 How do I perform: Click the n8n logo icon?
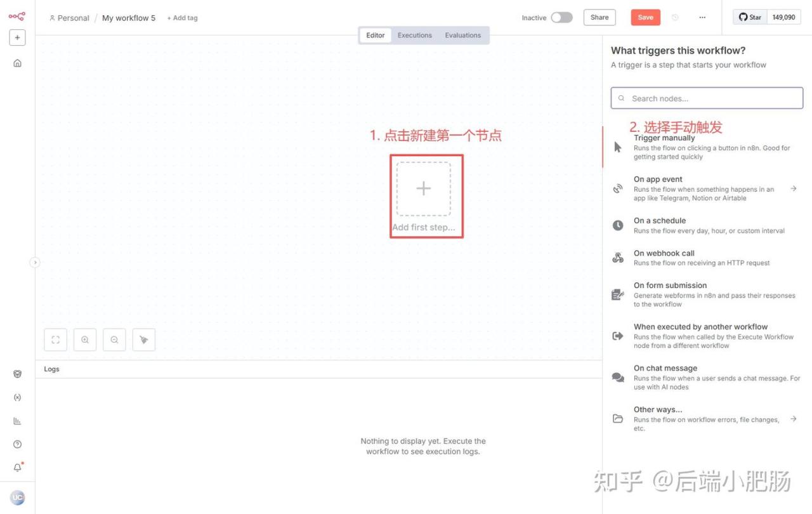pyautogui.click(x=17, y=16)
